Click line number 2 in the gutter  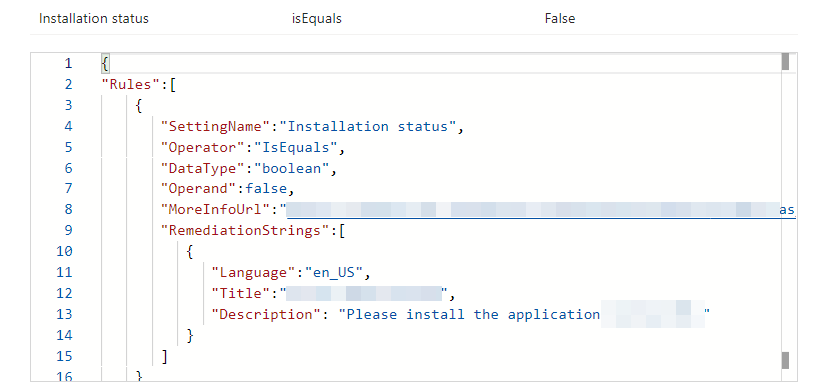tap(68, 84)
